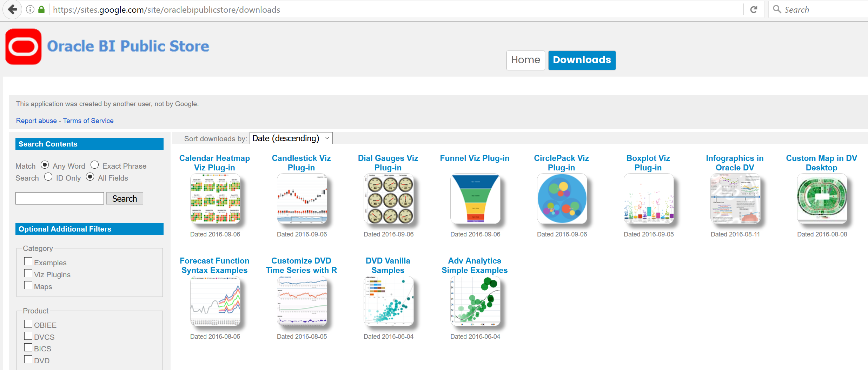868x370 pixels.
Task: Open the Terms of Service link
Action: (88, 121)
